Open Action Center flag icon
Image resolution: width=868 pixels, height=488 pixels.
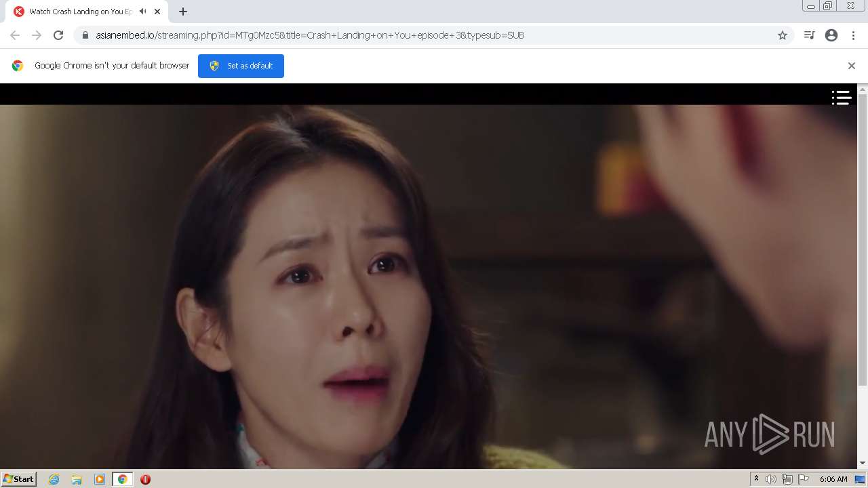(x=804, y=479)
